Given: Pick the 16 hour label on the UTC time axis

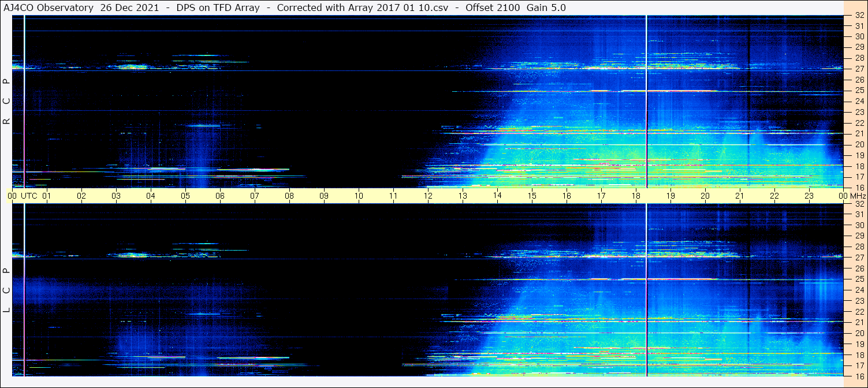Looking at the screenshot, I should tap(567, 196).
